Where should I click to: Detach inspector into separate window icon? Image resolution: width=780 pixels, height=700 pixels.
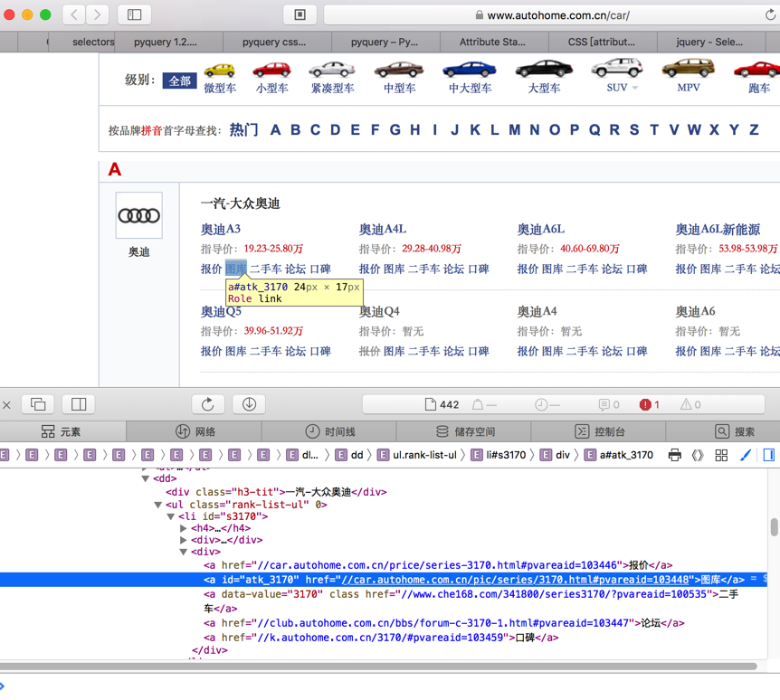(x=38, y=404)
